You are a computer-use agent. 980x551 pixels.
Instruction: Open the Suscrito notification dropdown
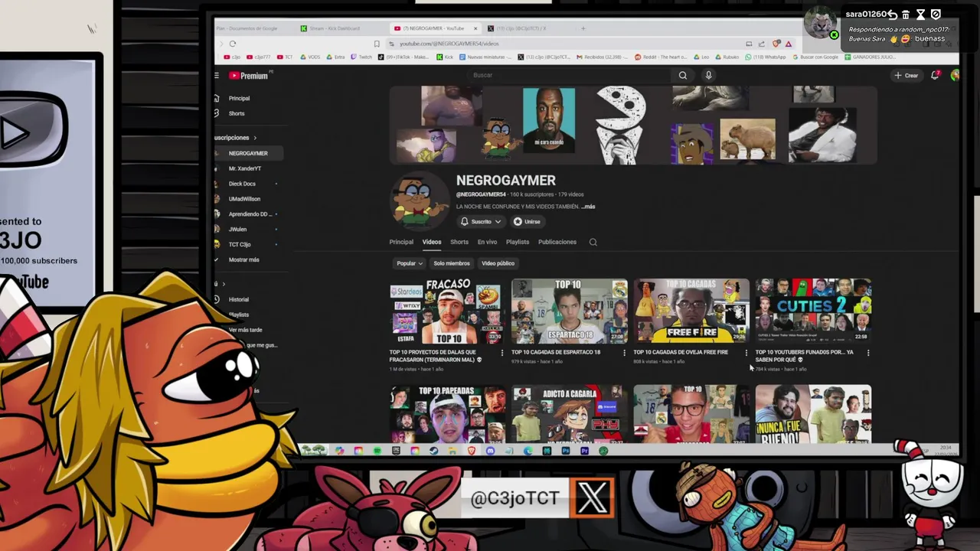coord(481,222)
